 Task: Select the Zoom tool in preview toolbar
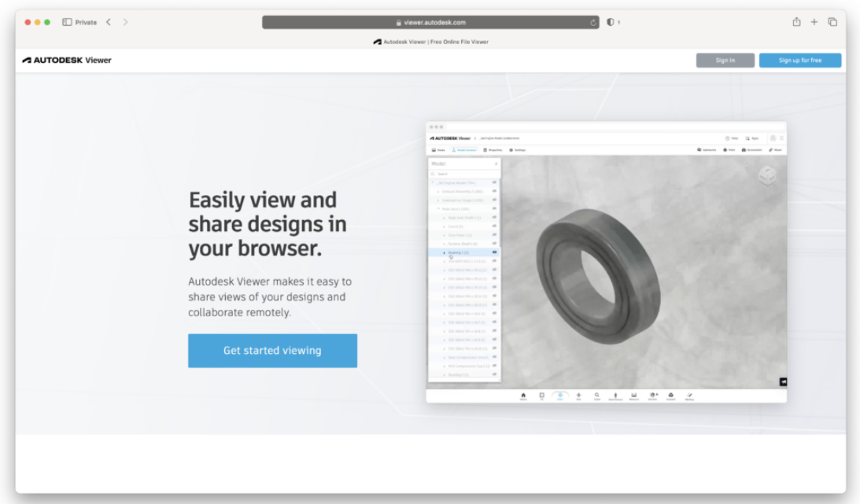point(596,396)
